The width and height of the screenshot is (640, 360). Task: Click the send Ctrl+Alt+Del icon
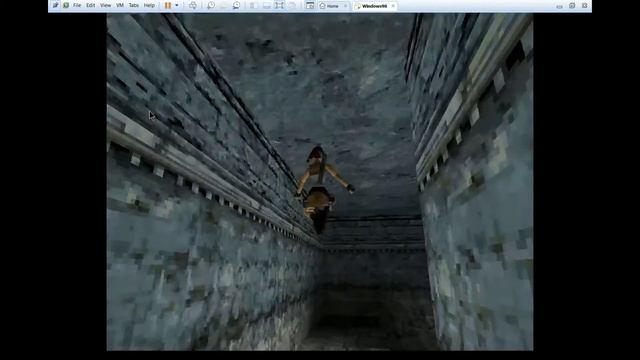[x=193, y=6]
